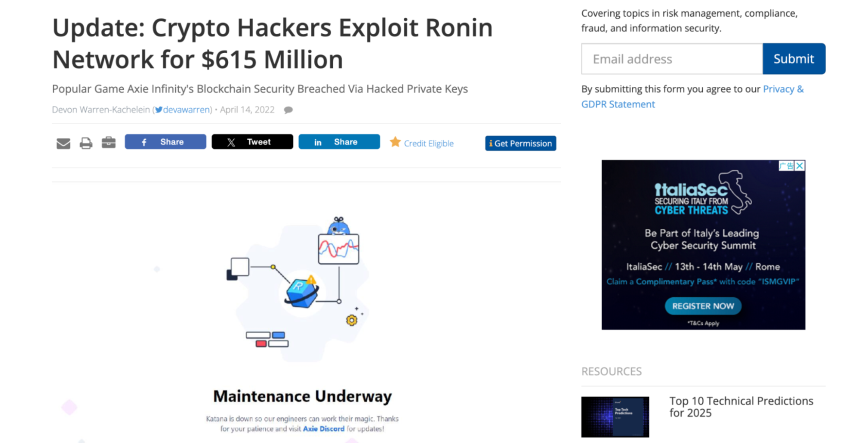Click REGISTER NOW in ItaliaSec ad

point(703,306)
